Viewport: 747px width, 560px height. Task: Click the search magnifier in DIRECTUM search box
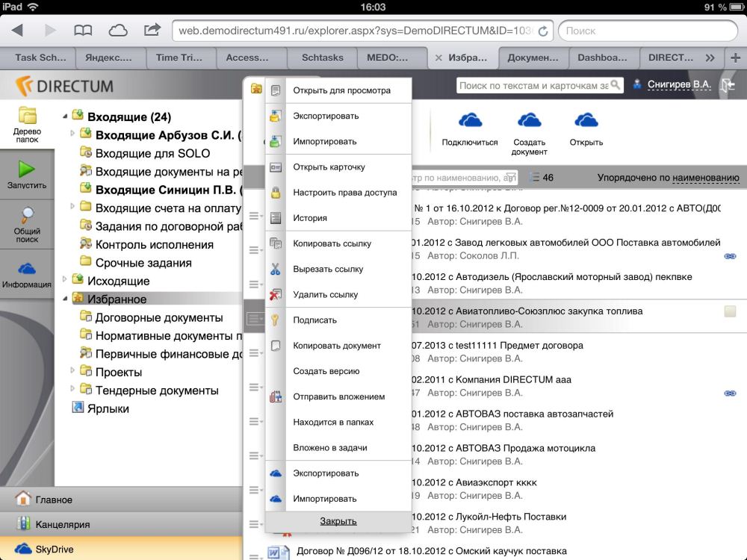[616, 85]
